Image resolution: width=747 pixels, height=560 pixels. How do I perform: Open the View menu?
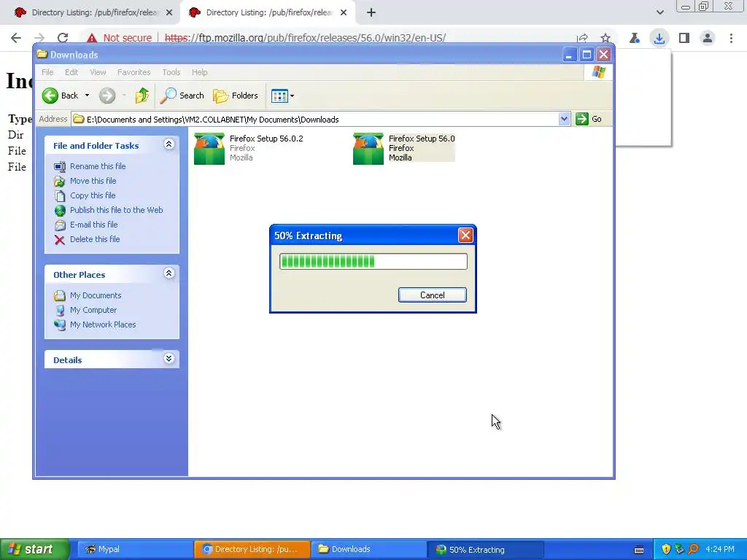tap(98, 72)
